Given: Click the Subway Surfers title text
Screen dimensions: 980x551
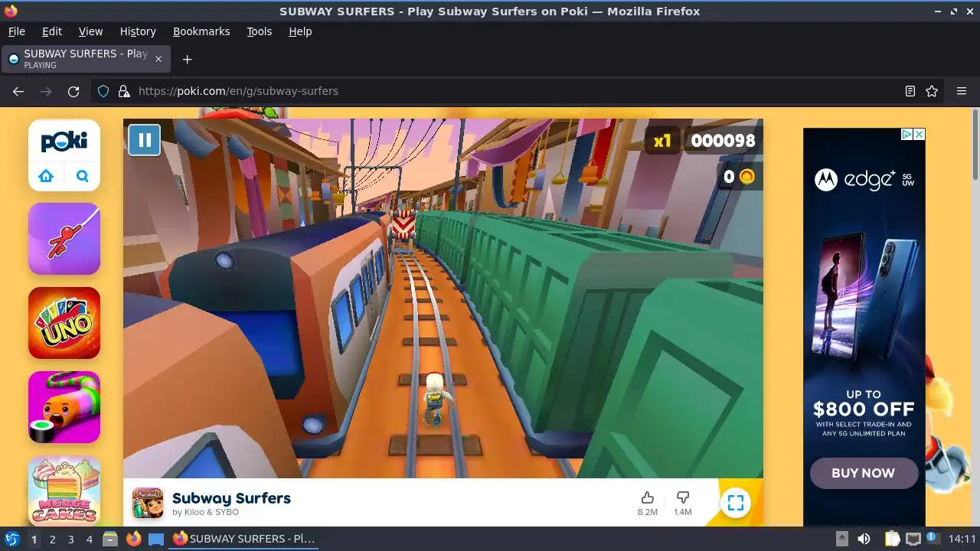Looking at the screenshot, I should pyautogui.click(x=231, y=498).
